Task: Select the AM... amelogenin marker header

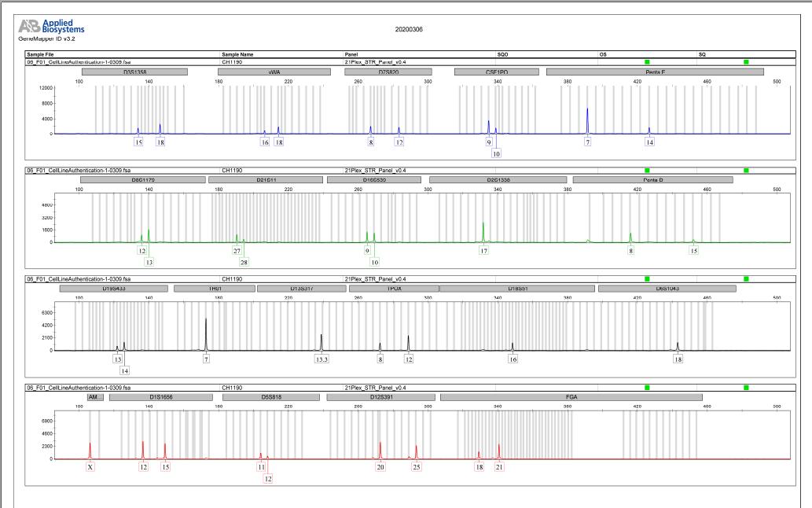Action: pos(95,397)
